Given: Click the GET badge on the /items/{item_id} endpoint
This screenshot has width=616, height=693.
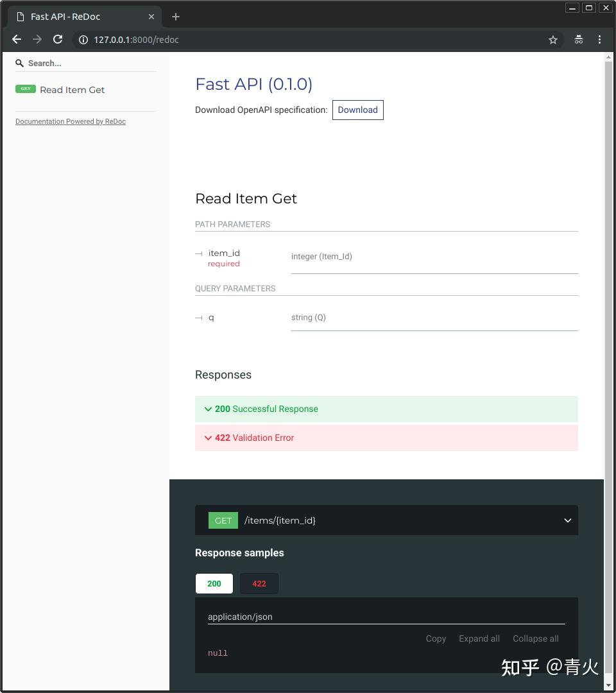Looking at the screenshot, I should (223, 520).
